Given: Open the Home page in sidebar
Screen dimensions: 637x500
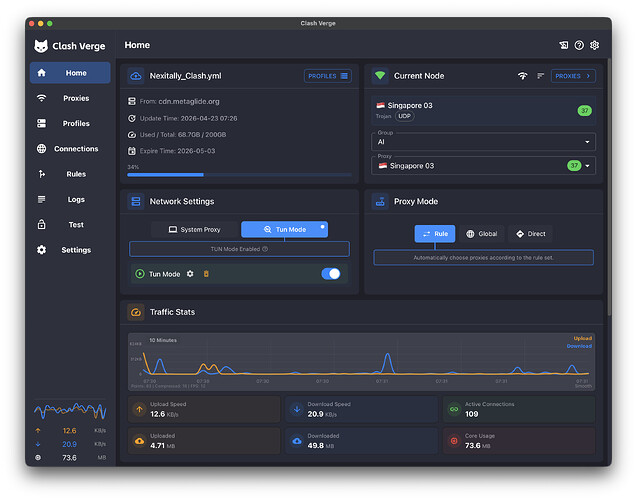Looking at the screenshot, I should point(70,73).
